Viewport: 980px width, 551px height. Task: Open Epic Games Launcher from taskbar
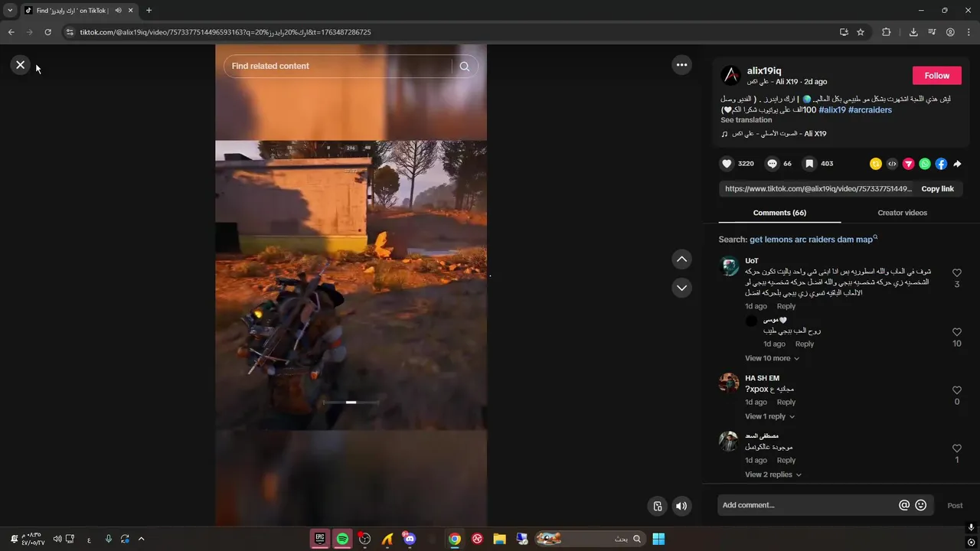click(x=319, y=539)
